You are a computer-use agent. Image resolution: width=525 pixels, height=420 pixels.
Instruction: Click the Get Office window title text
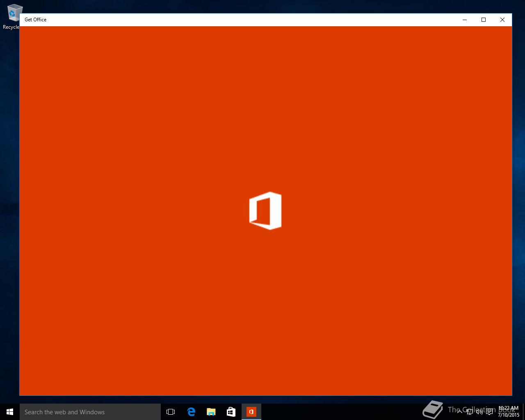(x=36, y=20)
